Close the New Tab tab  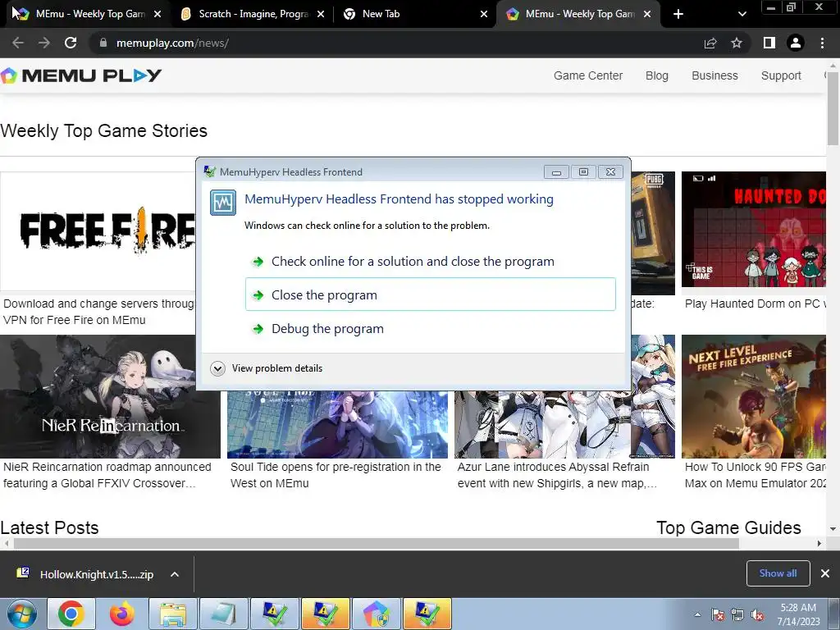(484, 14)
